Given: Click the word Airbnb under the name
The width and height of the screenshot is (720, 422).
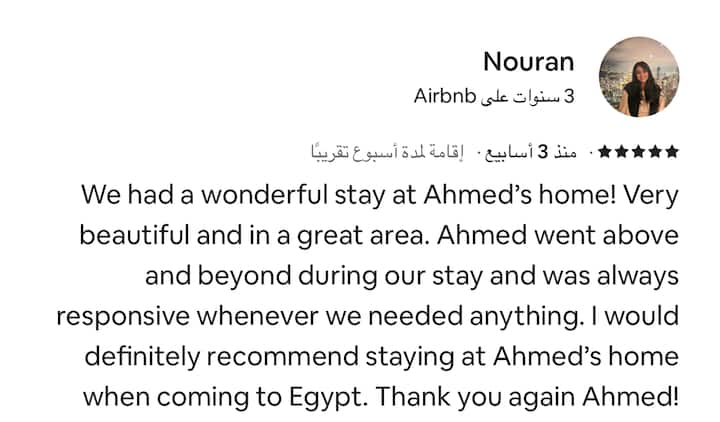Looking at the screenshot, I should tap(442, 97).
